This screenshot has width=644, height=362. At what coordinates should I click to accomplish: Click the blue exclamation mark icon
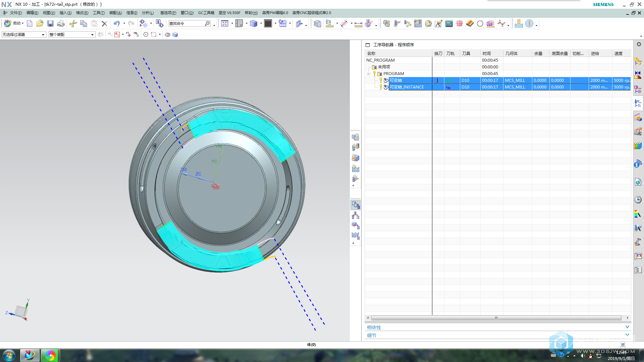(529, 23)
